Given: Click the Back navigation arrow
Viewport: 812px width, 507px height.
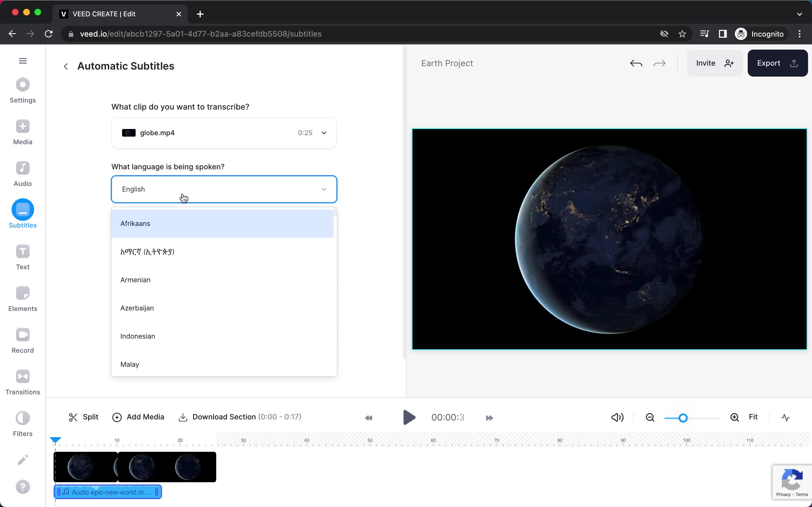Looking at the screenshot, I should (65, 65).
